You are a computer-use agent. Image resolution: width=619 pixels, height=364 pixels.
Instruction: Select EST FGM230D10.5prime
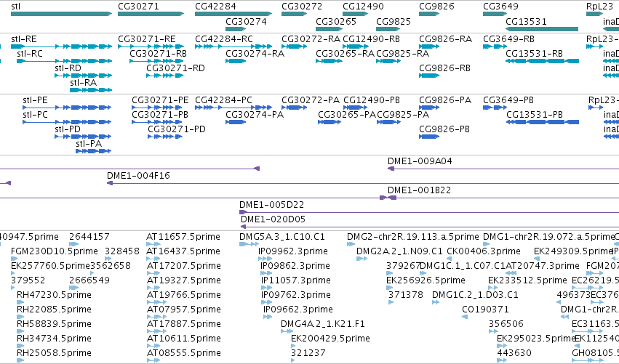pos(55,251)
